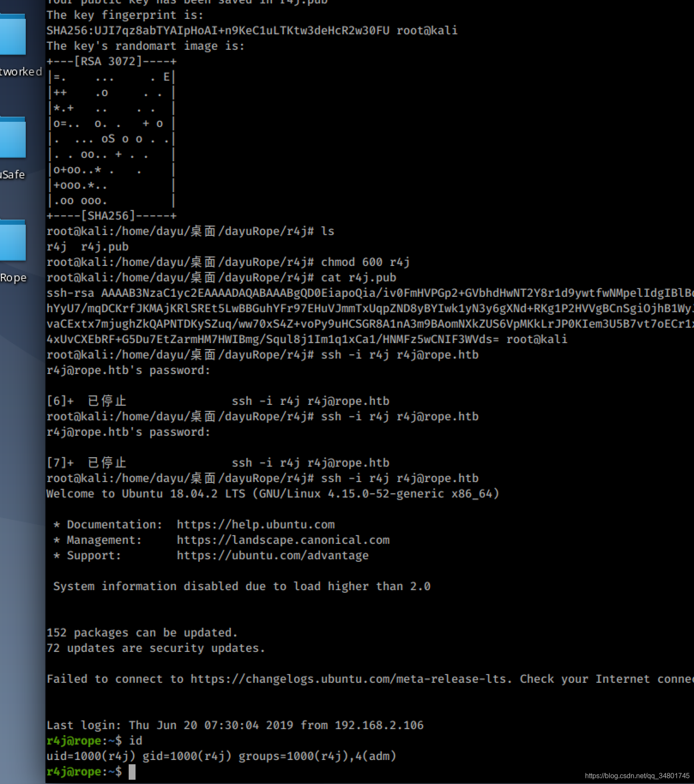Click the 'uid=1000(r4j) gid=1000(r4j)' output
This screenshot has width=694, height=784.
(221, 756)
